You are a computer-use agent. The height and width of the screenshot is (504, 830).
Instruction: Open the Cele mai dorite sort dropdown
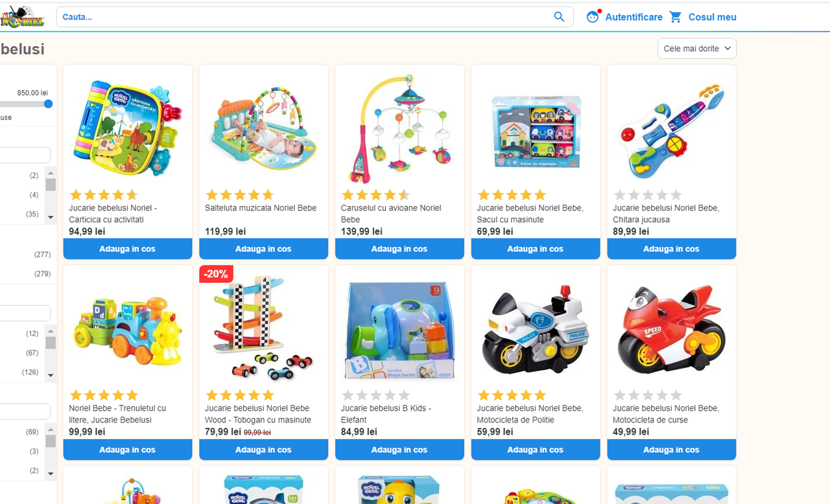[x=697, y=49]
